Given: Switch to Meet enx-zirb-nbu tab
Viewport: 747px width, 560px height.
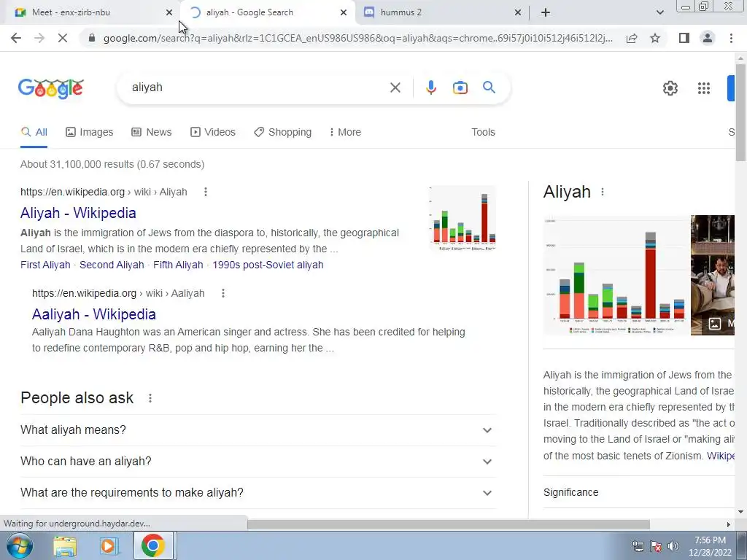Looking at the screenshot, I should point(90,12).
